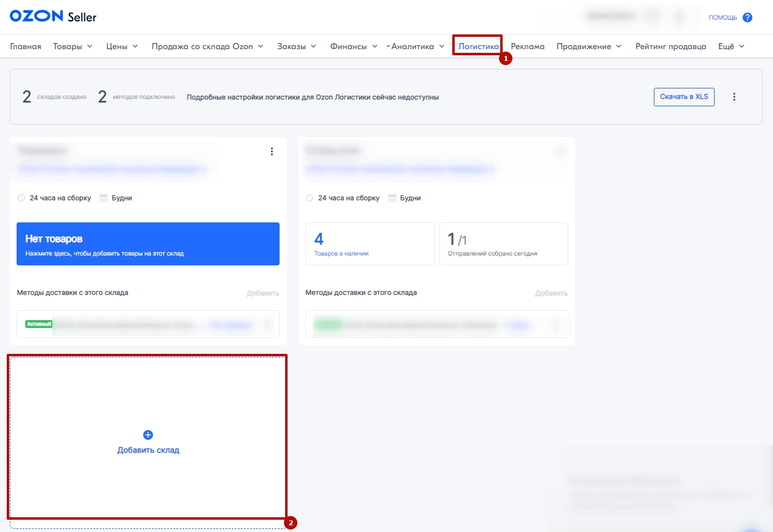
Task: Open the ПОМОЩЬ help link
Action: click(x=723, y=18)
